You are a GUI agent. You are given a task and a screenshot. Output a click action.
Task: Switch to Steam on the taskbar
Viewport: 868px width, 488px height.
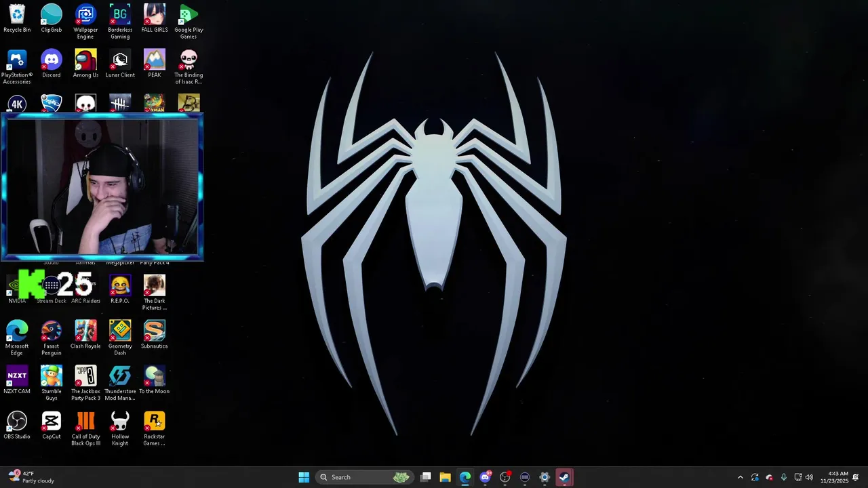(x=564, y=477)
